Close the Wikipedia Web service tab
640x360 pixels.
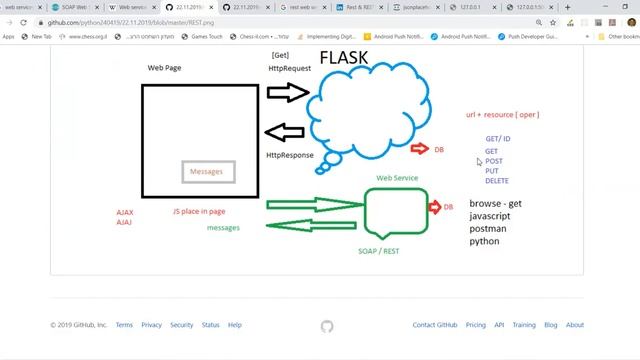(154, 7)
